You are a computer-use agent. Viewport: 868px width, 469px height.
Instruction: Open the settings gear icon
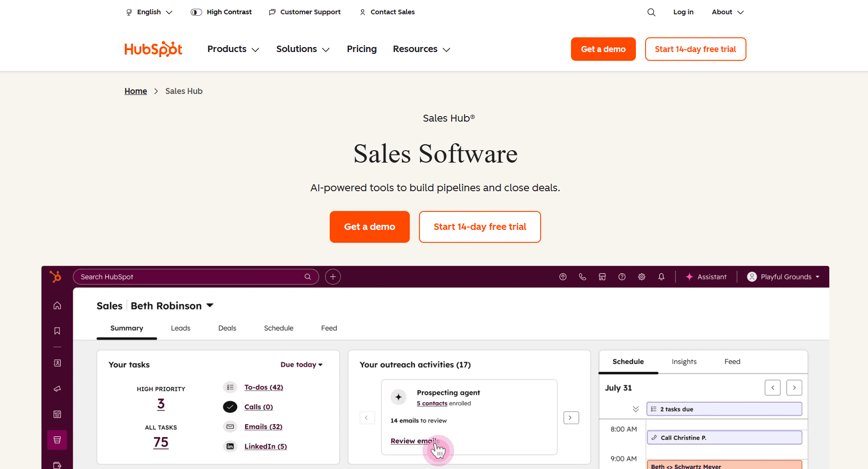click(x=641, y=277)
